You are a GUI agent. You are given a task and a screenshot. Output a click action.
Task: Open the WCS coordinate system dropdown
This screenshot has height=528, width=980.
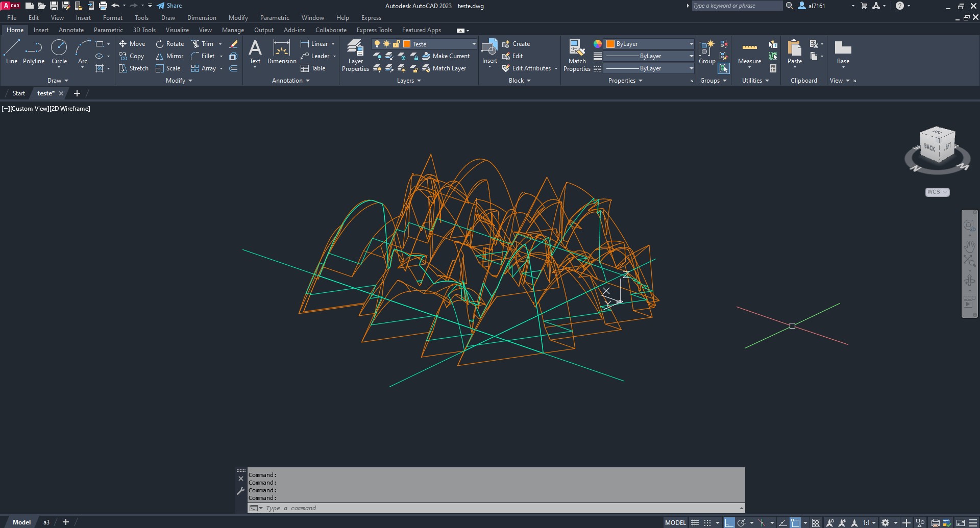(x=937, y=192)
